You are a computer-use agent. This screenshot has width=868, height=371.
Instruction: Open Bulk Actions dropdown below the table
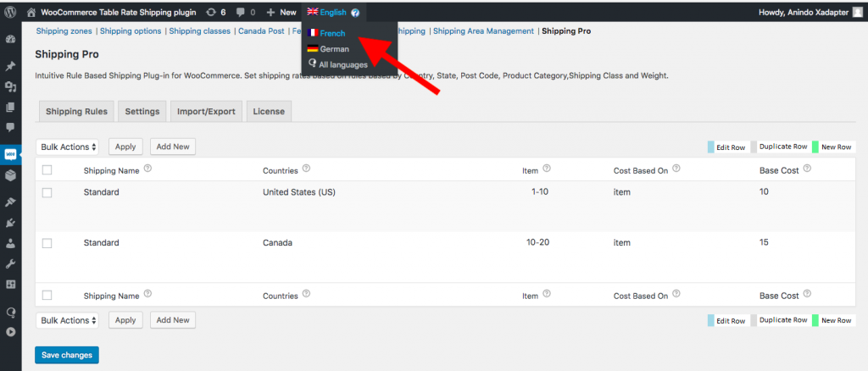[x=68, y=320]
